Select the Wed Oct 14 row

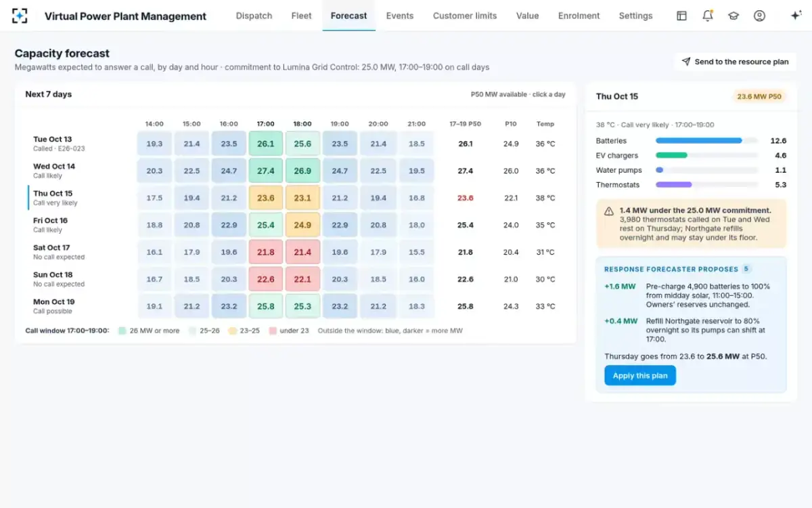(296, 171)
